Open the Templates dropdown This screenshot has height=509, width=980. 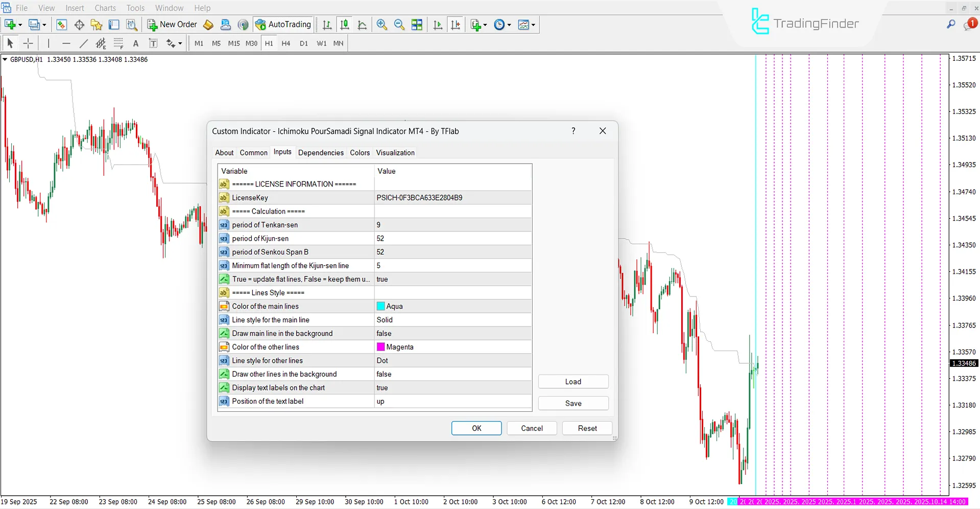tap(527, 25)
